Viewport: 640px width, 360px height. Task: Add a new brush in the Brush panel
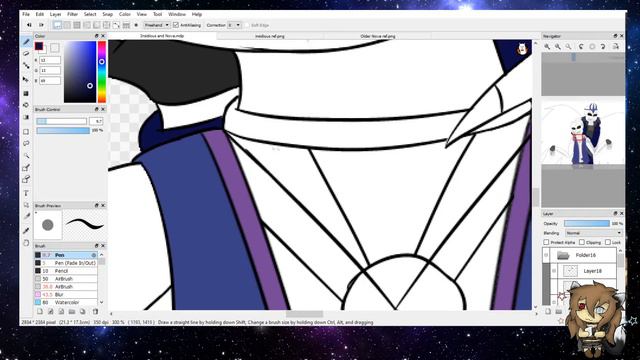pos(40,311)
